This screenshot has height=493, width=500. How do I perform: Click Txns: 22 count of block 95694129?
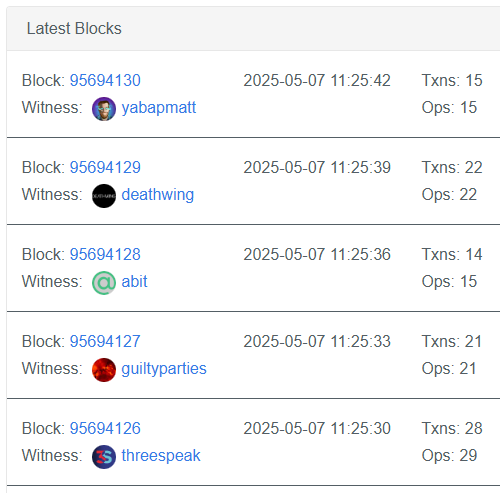click(452, 167)
